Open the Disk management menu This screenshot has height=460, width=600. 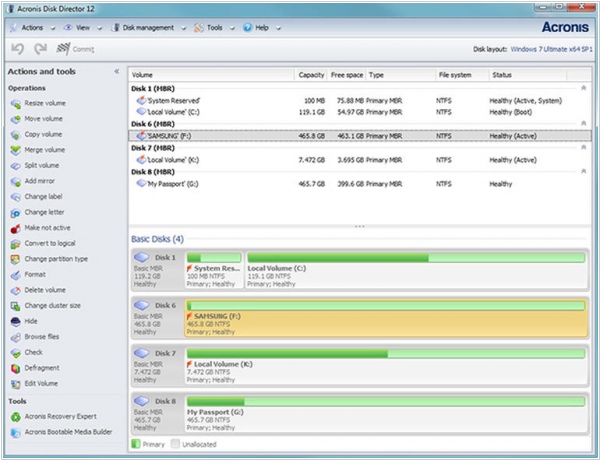148,28
